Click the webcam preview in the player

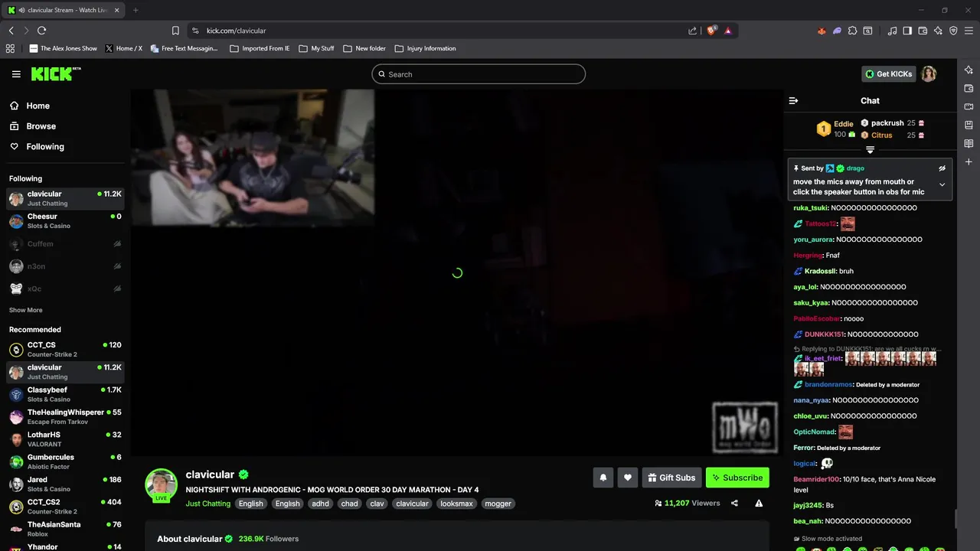point(253,158)
